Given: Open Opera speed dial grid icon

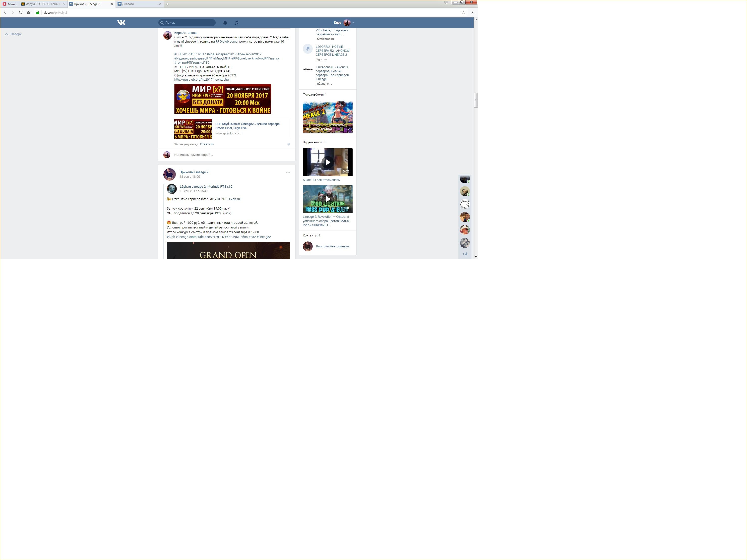Looking at the screenshot, I should coord(29,12).
